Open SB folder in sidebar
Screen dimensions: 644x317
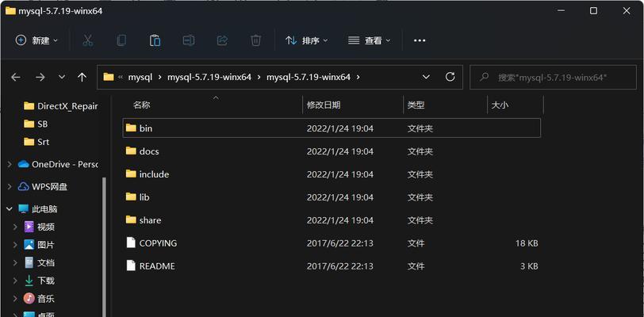point(36,124)
